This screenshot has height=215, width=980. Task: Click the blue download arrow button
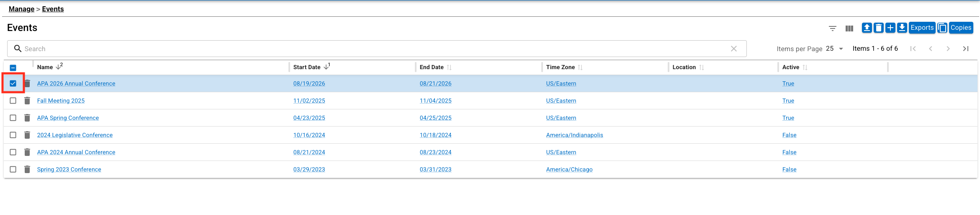[902, 28]
